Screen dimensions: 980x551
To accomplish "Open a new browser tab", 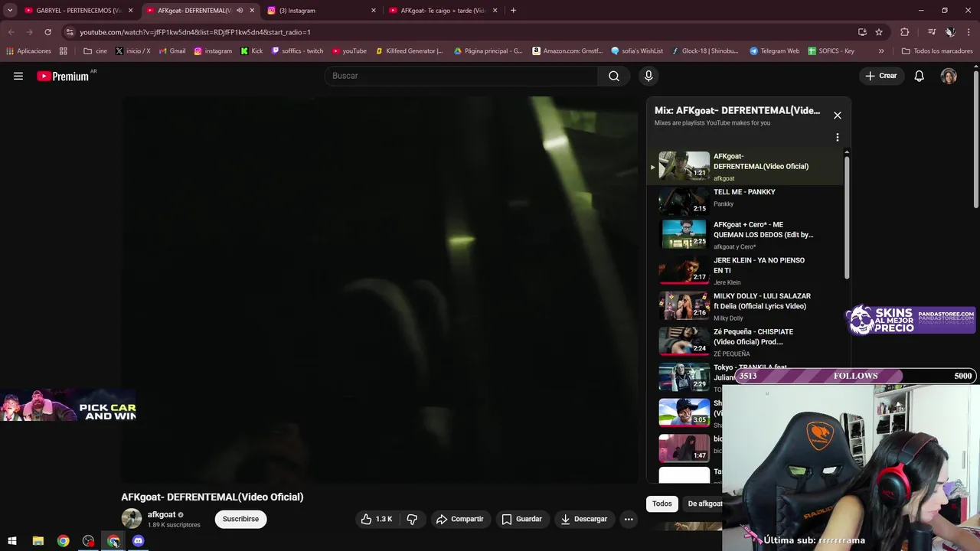I will point(513,10).
